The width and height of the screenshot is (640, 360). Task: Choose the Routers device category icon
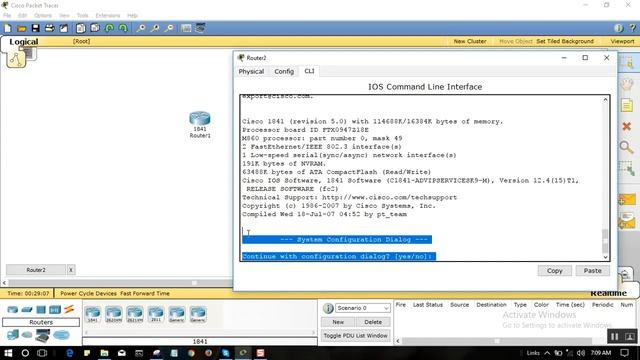[x=13, y=310]
